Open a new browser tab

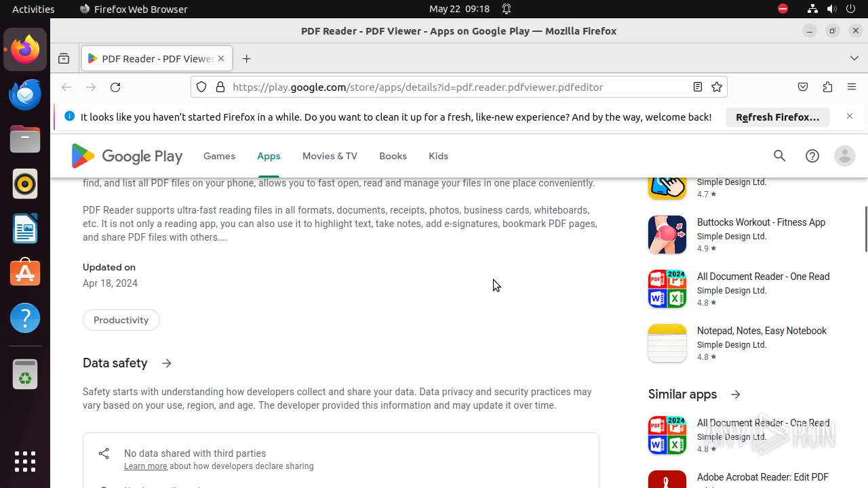point(246,59)
